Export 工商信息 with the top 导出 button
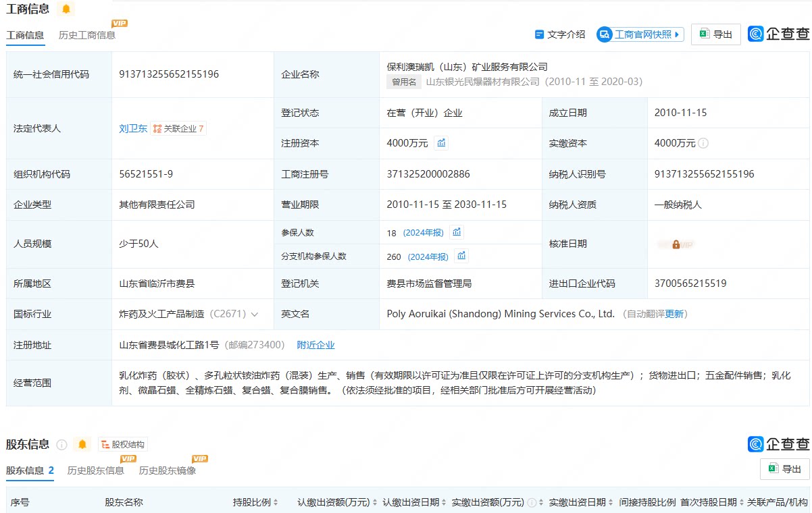The height and width of the screenshot is (513, 812). click(x=716, y=34)
